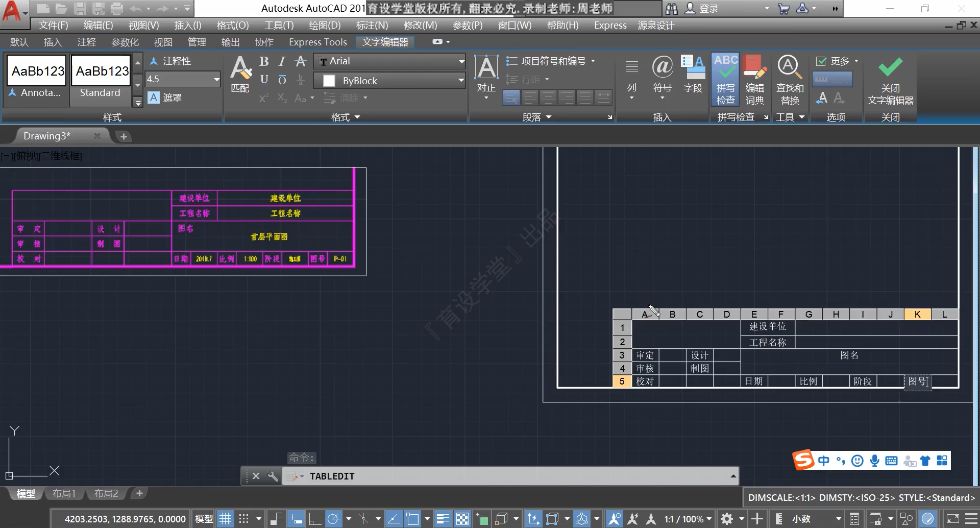This screenshot has width=980, height=528.
Task: Open workspace switching gear in status bar
Action: (x=727, y=519)
